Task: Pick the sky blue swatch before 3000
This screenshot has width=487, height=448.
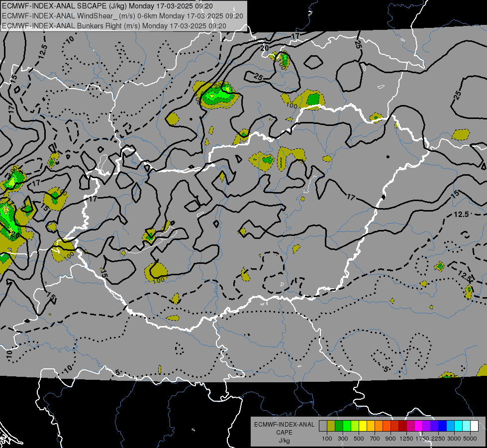Action: click(x=450, y=426)
